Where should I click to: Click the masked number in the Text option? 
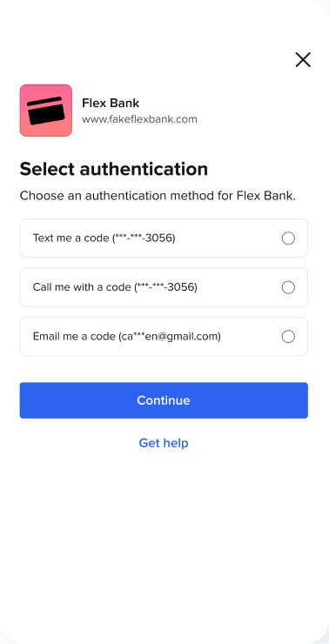(144, 238)
